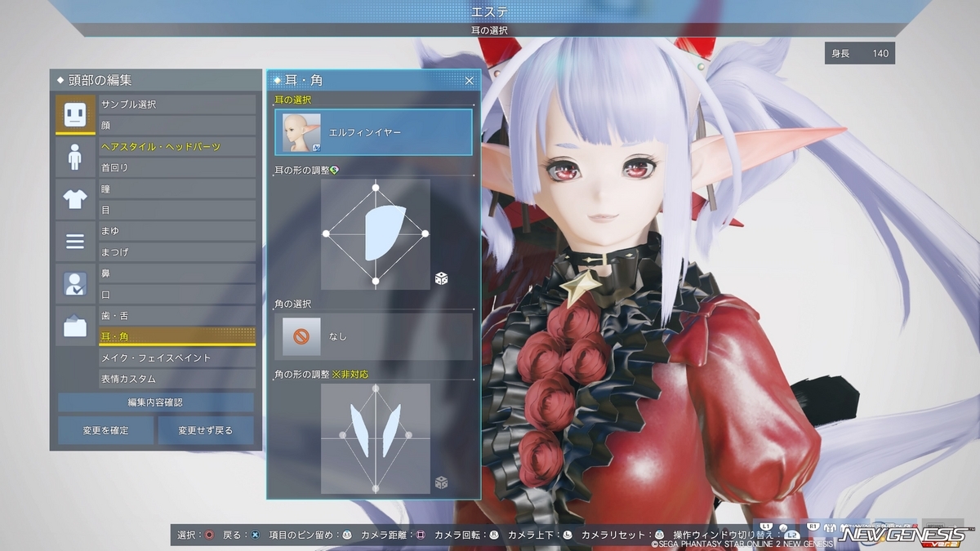
Task: Click the circle button icon next to 選択
Action: coord(209,535)
